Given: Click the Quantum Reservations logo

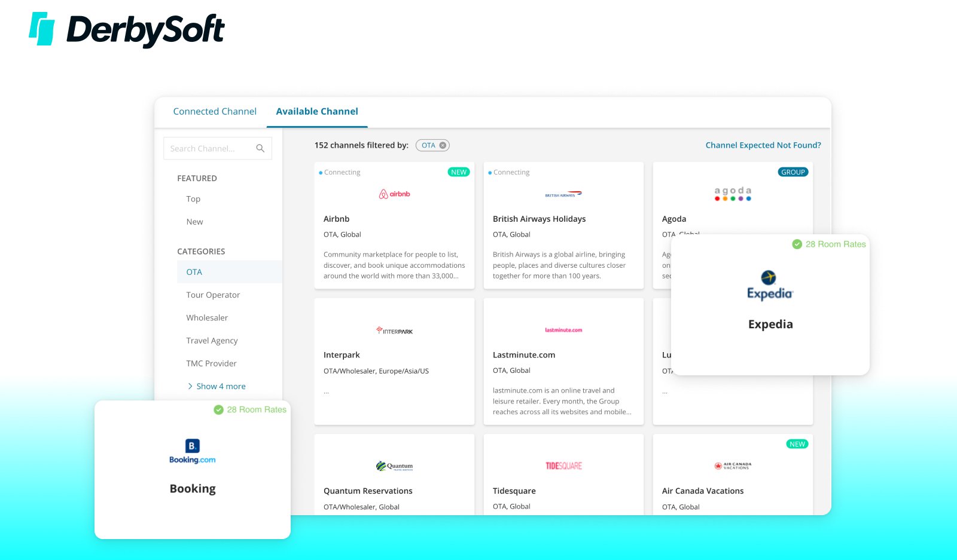Looking at the screenshot, I should pyautogui.click(x=395, y=466).
